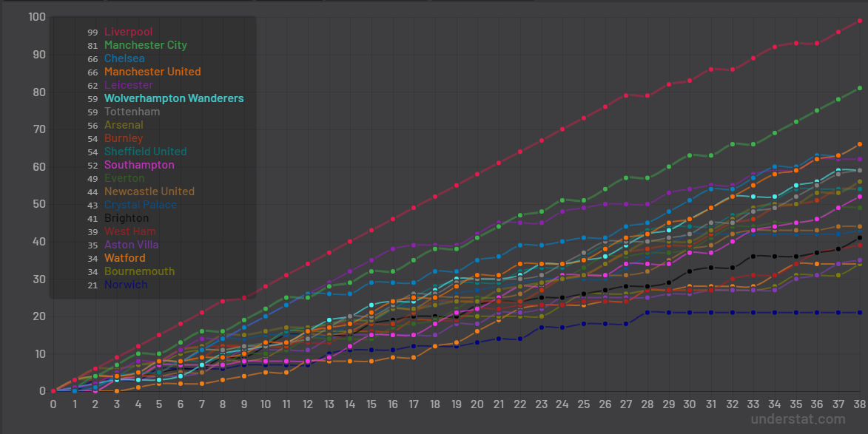Toggle the Arsenal legend entry

124,124
